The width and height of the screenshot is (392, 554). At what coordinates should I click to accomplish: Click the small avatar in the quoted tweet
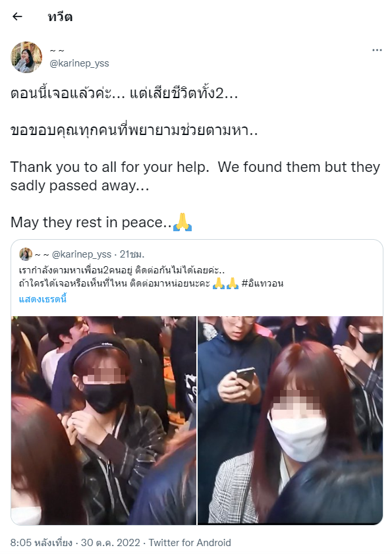(26, 254)
